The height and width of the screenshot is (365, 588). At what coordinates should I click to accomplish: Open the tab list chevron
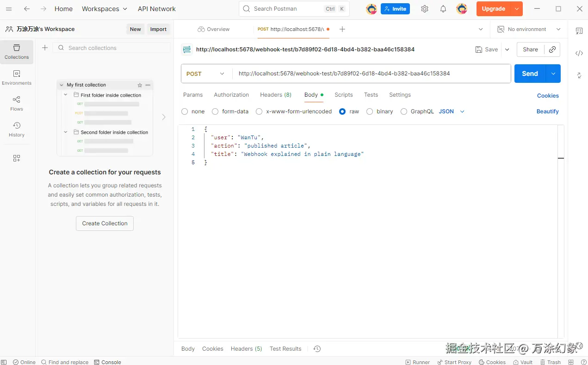click(481, 29)
